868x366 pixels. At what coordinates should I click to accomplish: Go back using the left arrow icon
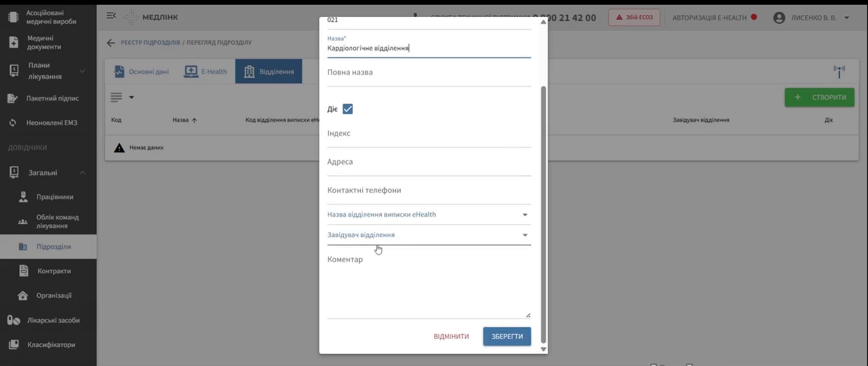[111, 43]
